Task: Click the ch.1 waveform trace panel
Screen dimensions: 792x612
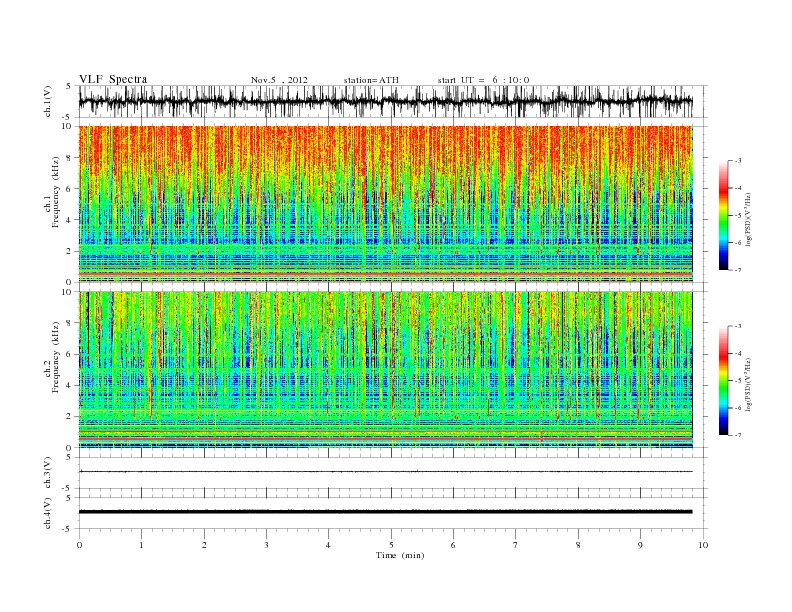Action: (x=393, y=101)
